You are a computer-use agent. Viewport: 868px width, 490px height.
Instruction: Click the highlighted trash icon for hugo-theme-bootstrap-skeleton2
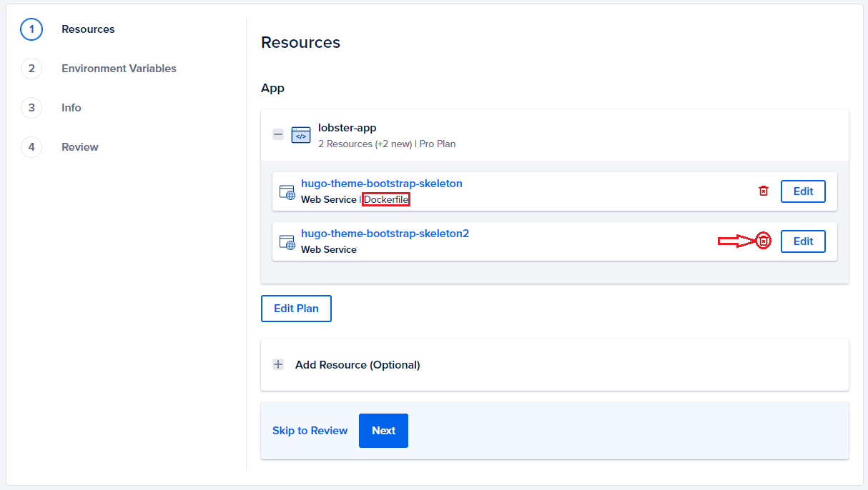764,241
